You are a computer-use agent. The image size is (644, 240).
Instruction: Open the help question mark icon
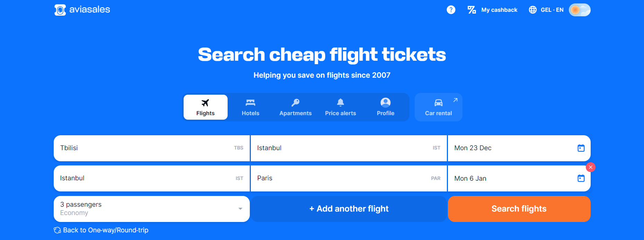pyautogui.click(x=451, y=10)
